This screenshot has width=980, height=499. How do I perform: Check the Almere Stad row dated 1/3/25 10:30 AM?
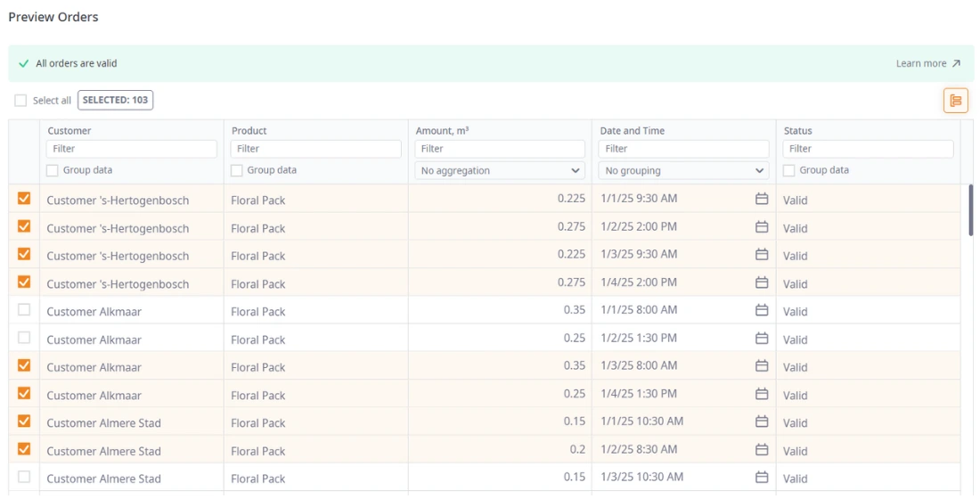click(x=24, y=477)
